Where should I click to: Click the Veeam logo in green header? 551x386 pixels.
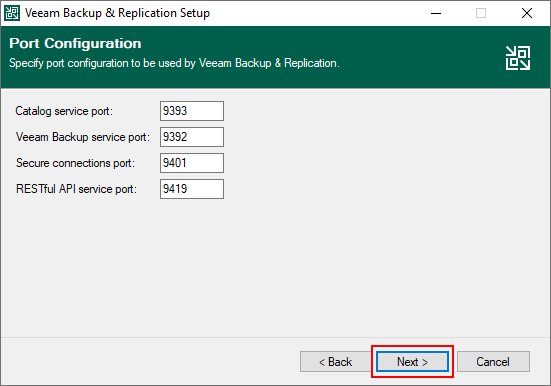tap(518, 58)
